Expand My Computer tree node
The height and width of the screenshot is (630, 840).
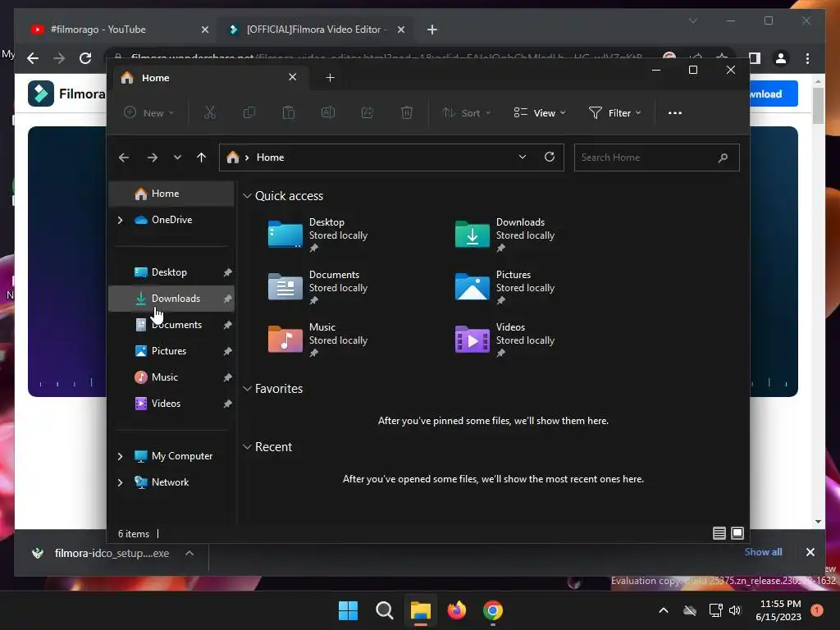pyautogui.click(x=120, y=456)
